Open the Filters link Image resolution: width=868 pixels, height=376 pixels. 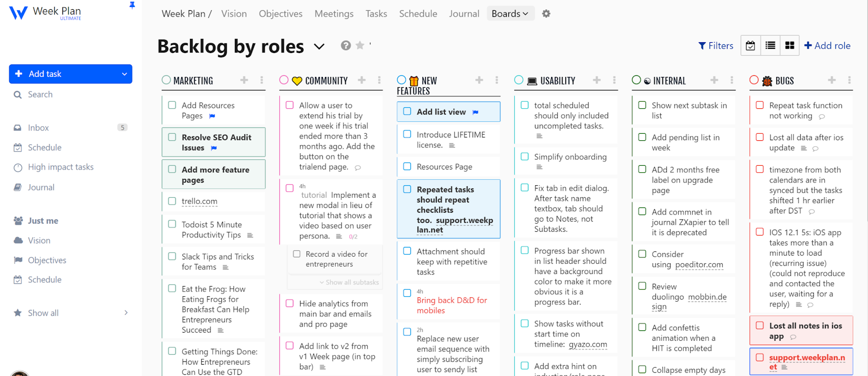coord(716,46)
